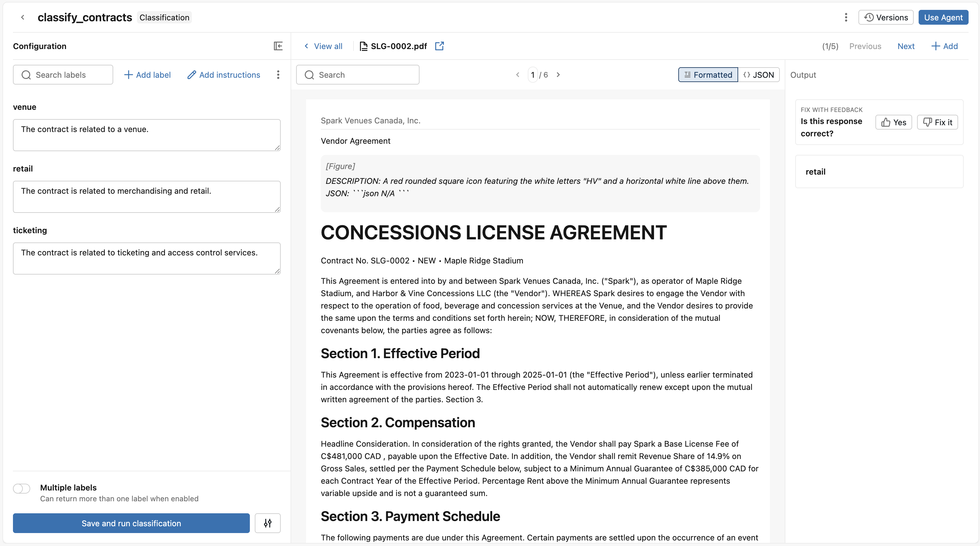The height and width of the screenshot is (546, 980).
Task: Click the Output panel heading
Action: point(803,75)
